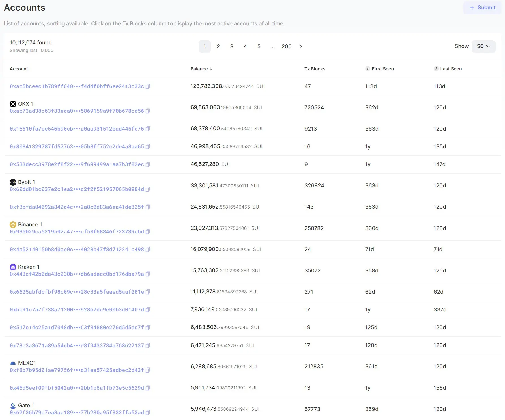Click the Kraken 1 logo icon
Image resolution: width=505 pixels, height=420 pixels.
click(13, 267)
